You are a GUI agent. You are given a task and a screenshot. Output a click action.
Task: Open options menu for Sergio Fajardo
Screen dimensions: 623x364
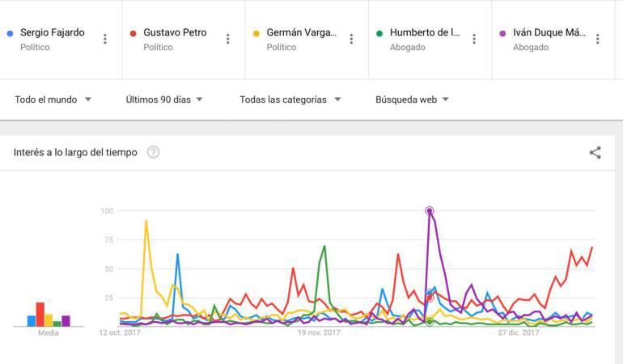(105, 39)
